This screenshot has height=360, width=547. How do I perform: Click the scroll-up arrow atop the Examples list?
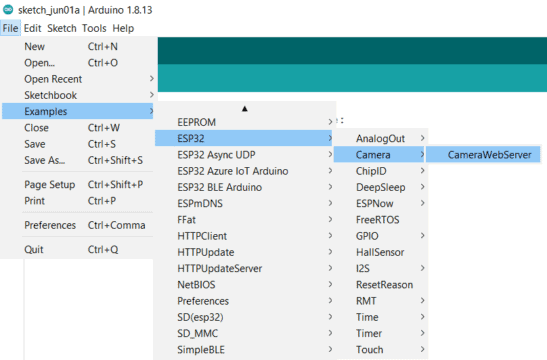[245, 109]
